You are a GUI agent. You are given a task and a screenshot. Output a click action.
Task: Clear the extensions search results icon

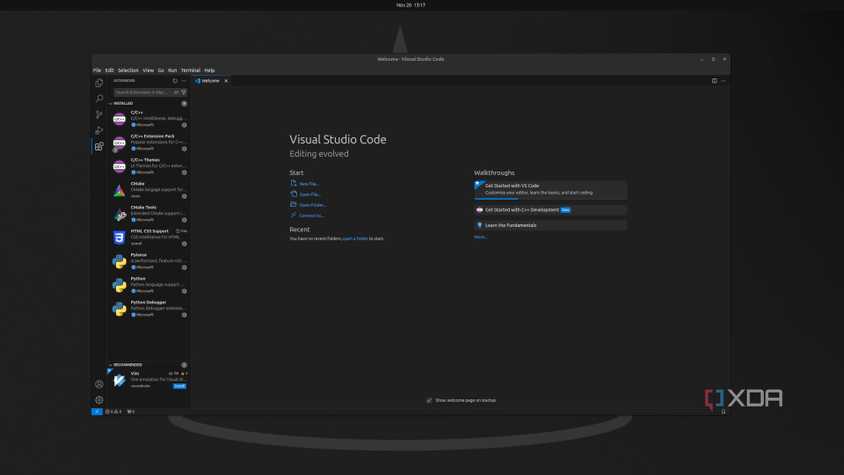point(176,92)
